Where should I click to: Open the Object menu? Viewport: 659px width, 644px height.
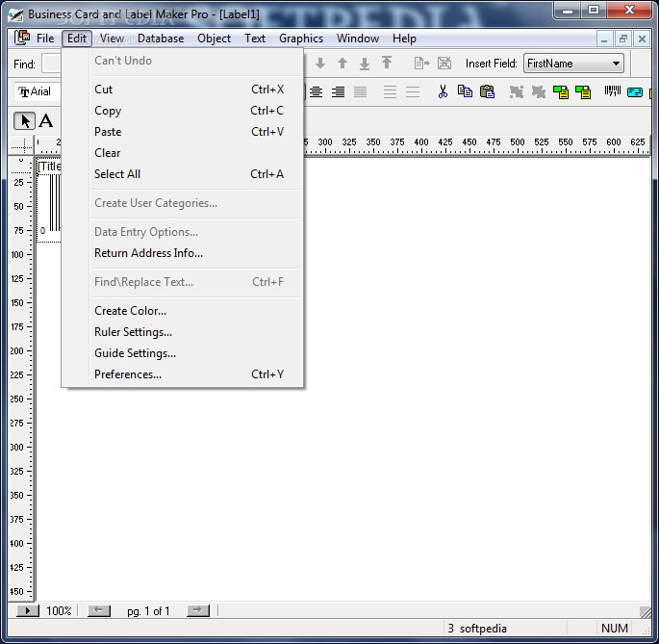[214, 39]
